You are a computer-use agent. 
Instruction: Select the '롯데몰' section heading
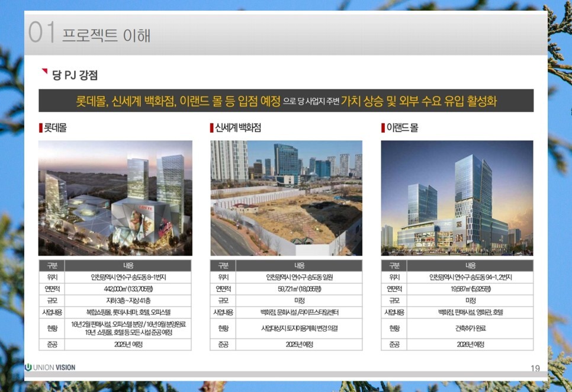click(x=55, y=128)
